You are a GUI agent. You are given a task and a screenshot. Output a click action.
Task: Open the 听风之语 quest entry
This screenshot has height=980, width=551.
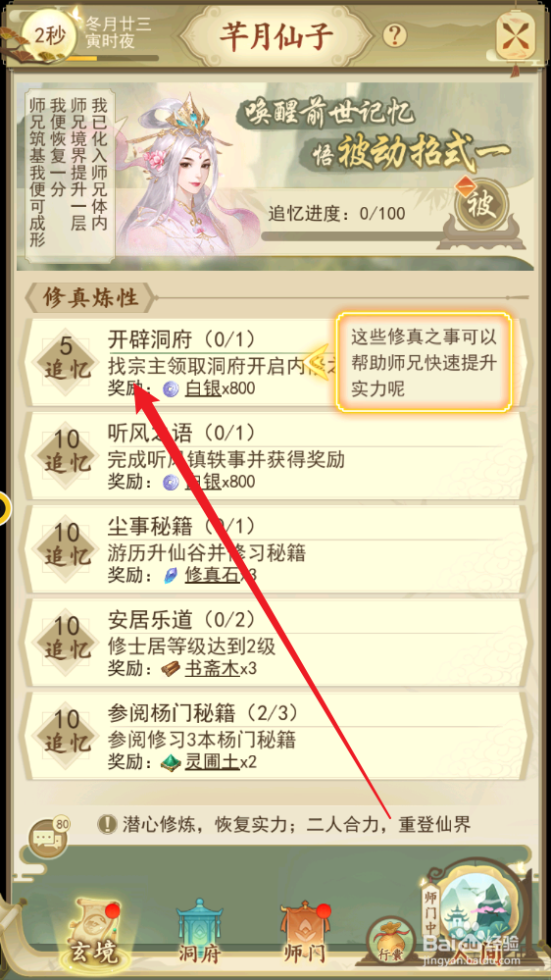[275, 458]
